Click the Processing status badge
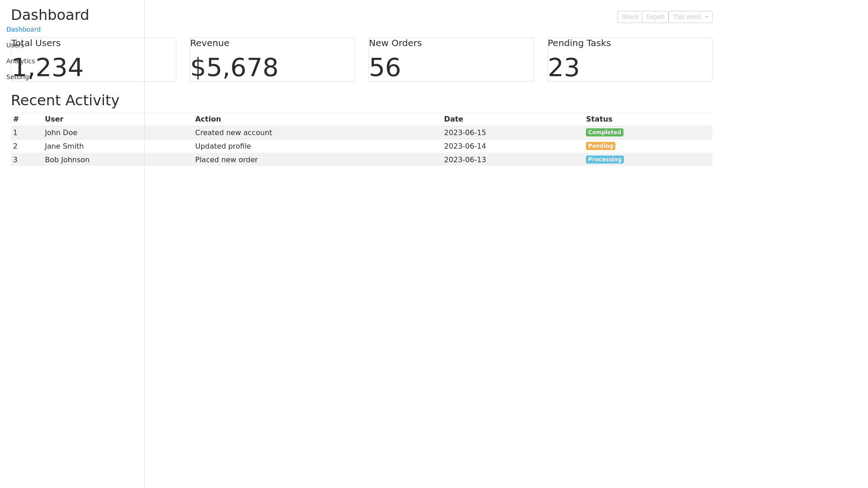The height and width of the screenshot is (488, 868). (604, 160)
